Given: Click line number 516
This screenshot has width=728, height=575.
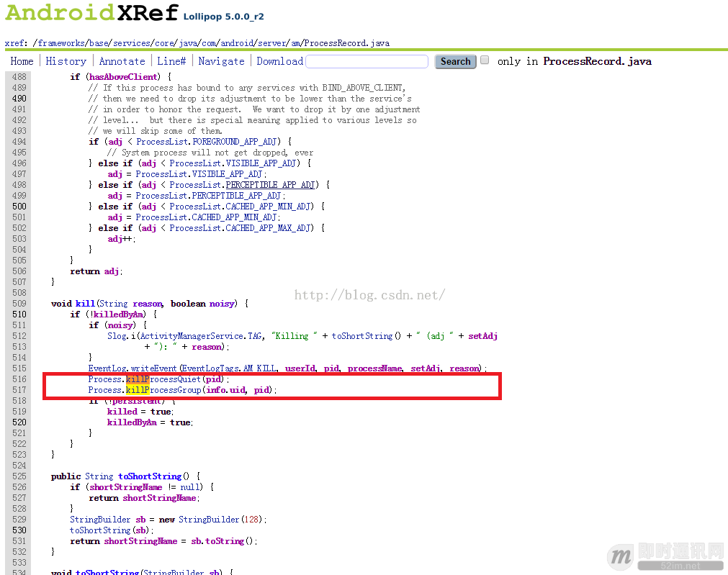Looking at the screenshot, I should [x=19, y=379].
